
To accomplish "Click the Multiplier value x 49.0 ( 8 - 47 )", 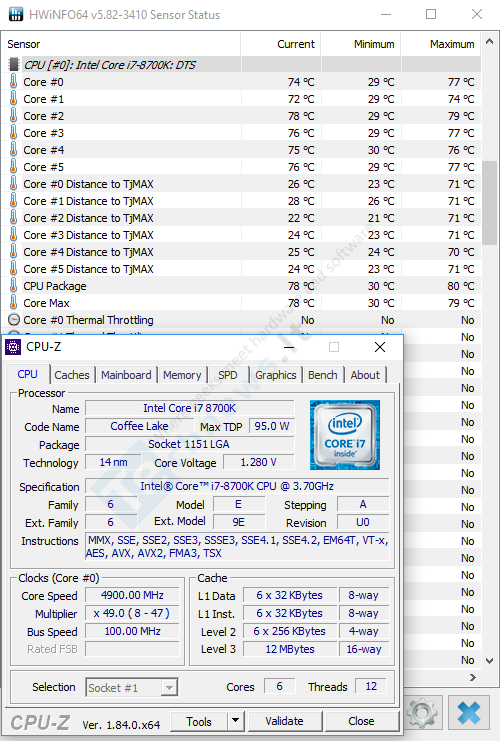I will [132, 613].
